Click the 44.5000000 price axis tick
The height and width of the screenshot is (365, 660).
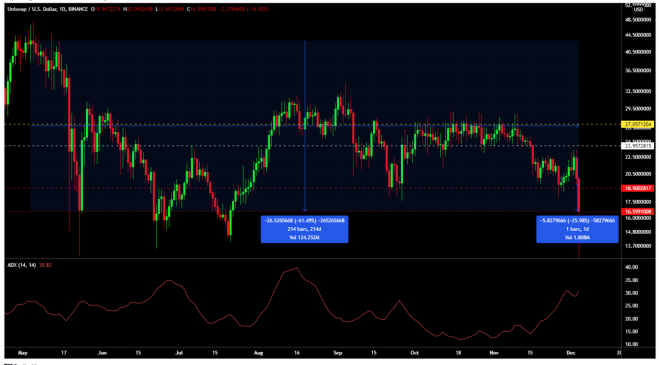(639, 35)
